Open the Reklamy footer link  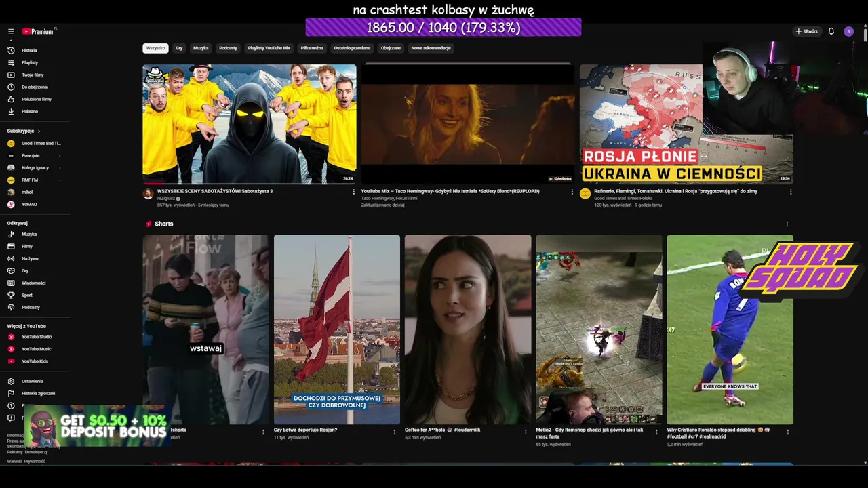point(14,452)
